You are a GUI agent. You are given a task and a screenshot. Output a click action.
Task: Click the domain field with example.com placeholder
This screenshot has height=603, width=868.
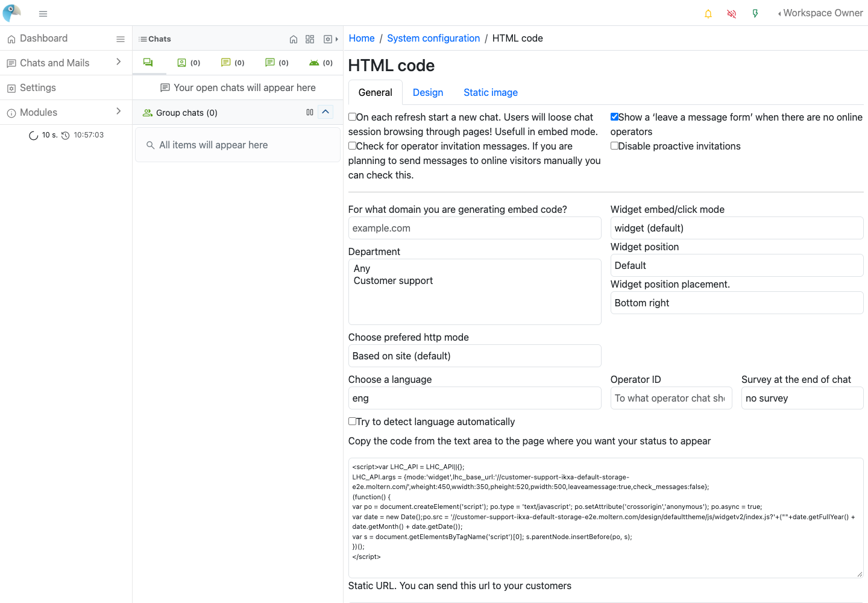click(474, 228)
